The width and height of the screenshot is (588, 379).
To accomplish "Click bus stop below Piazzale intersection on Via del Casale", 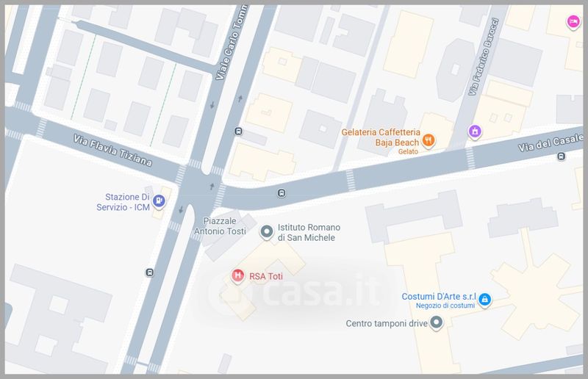I will point(282,193).
